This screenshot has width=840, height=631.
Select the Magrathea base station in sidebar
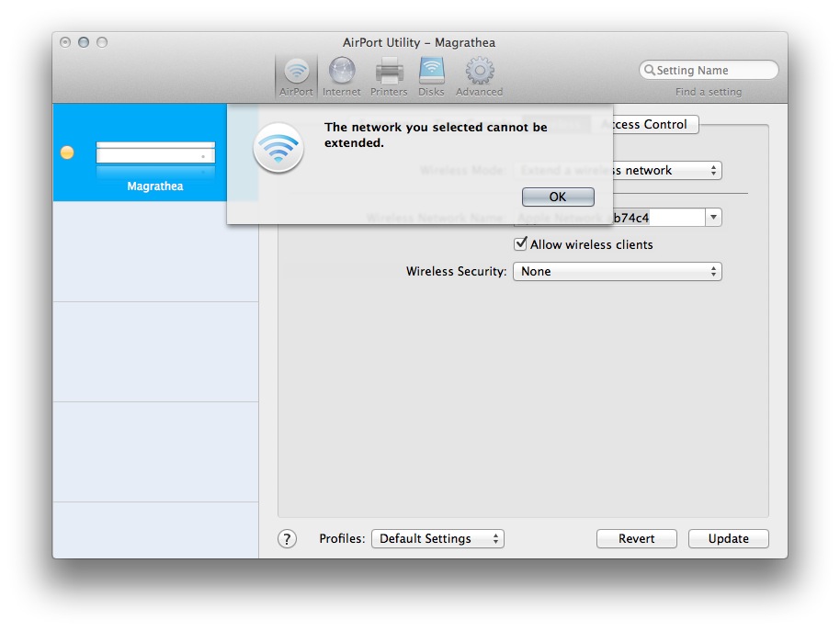(x=154, y=186)
